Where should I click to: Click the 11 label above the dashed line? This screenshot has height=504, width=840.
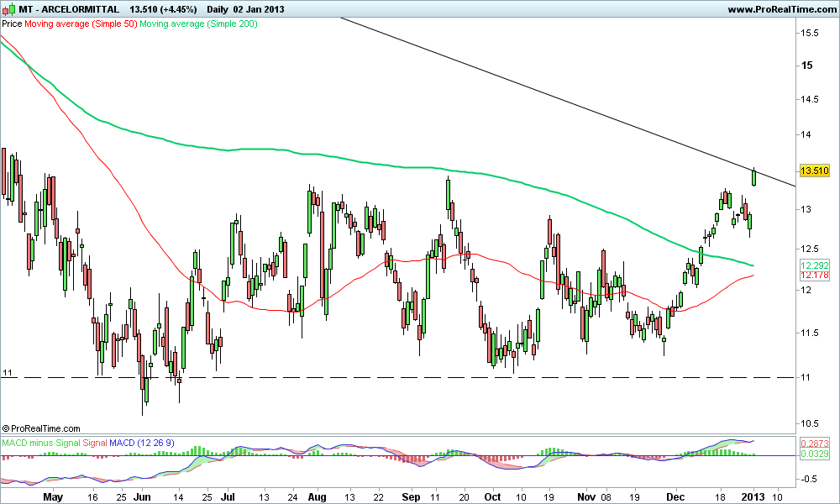8,372
